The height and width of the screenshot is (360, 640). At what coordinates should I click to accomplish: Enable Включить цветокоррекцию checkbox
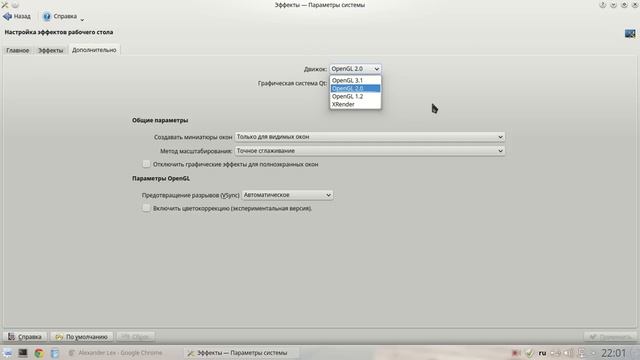click(146, 208)
